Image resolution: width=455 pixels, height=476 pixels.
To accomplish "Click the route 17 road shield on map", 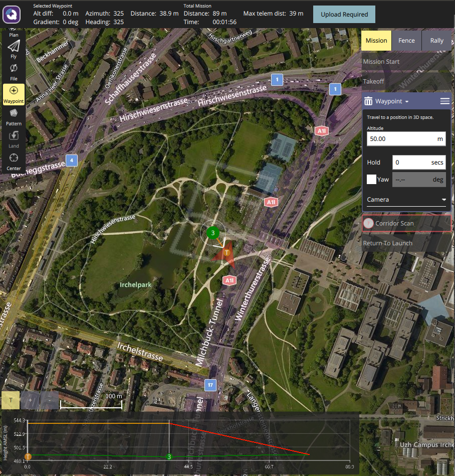I will point(210,385).
